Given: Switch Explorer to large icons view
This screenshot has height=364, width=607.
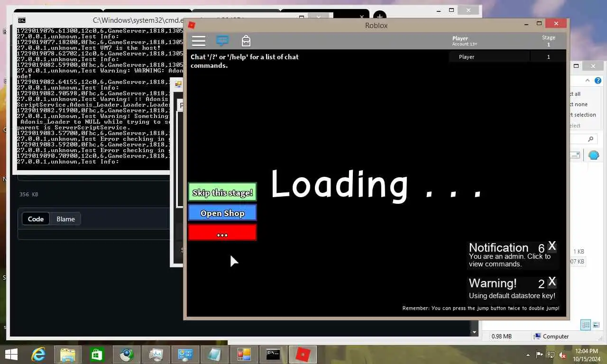Looking at the screenshot, I should click(597, 325).
